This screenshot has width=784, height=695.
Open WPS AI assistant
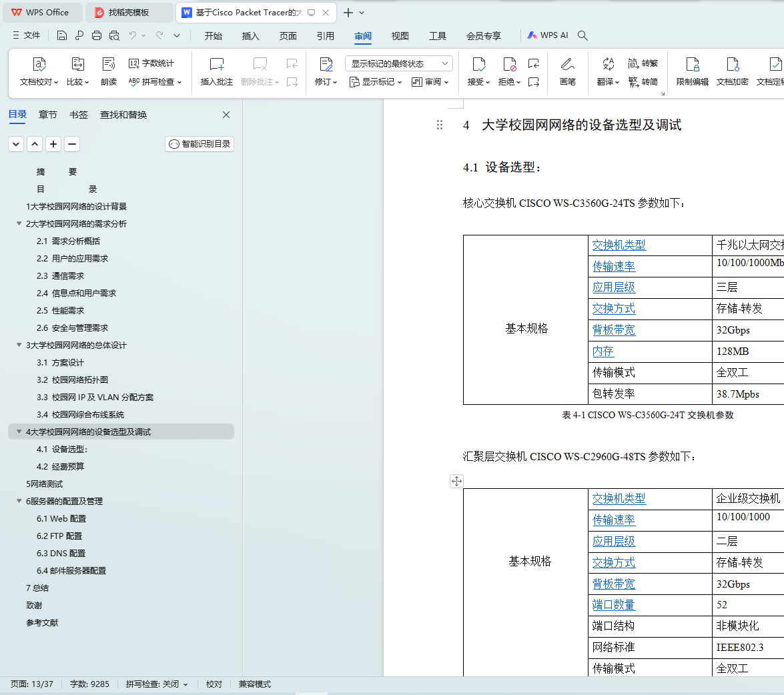pos(548,35)
